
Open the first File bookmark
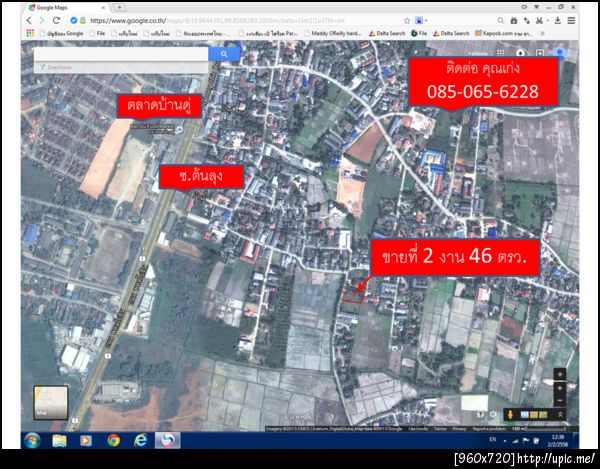97,33
